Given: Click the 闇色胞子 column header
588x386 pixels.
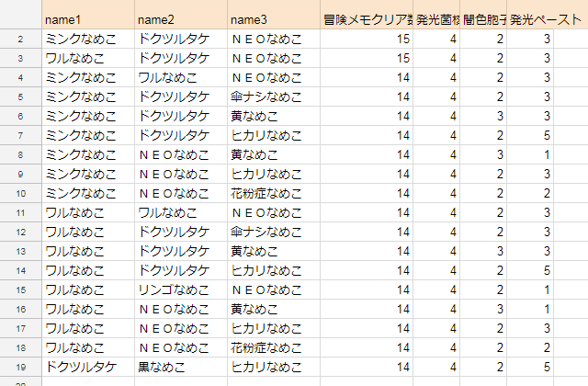Looking at the screenshot, I should coord(483,18).
